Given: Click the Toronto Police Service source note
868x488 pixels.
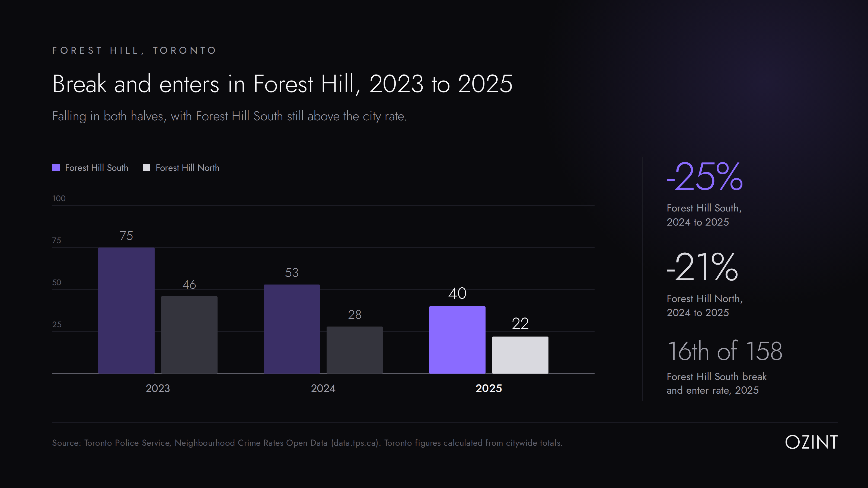Looking at the screenshot, I should (307, 443).
